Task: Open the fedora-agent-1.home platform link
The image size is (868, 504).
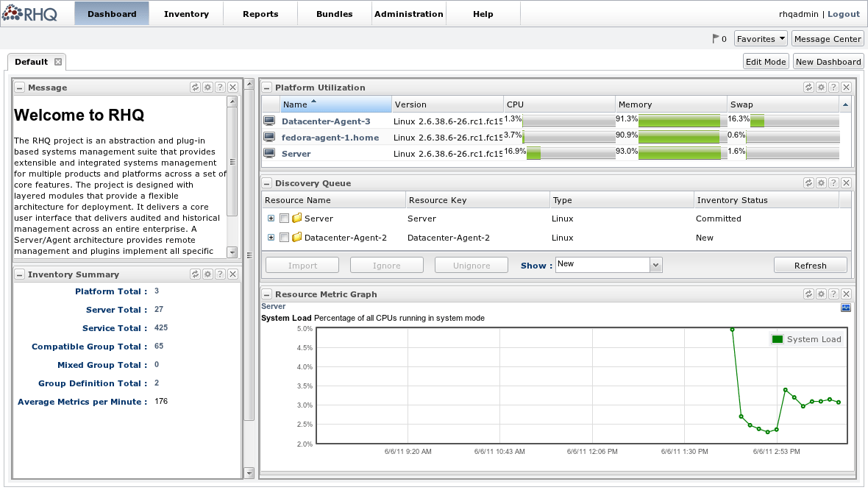Action: click(x=330, y=138)
